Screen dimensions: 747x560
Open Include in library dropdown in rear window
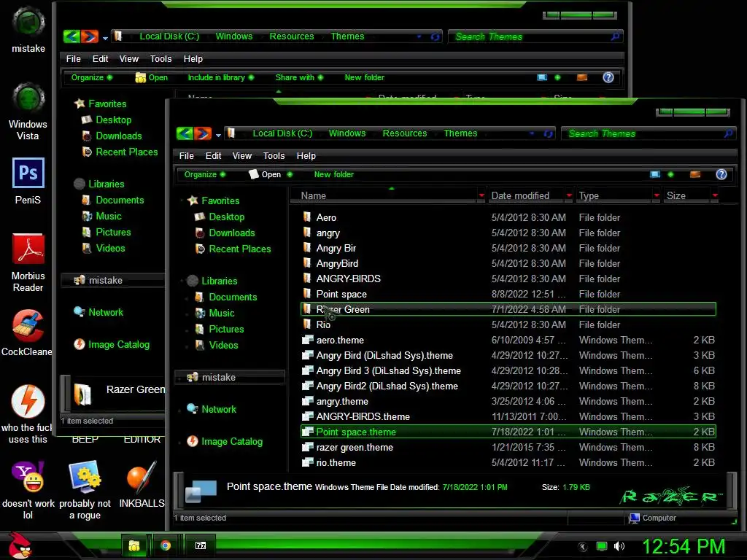220,77
